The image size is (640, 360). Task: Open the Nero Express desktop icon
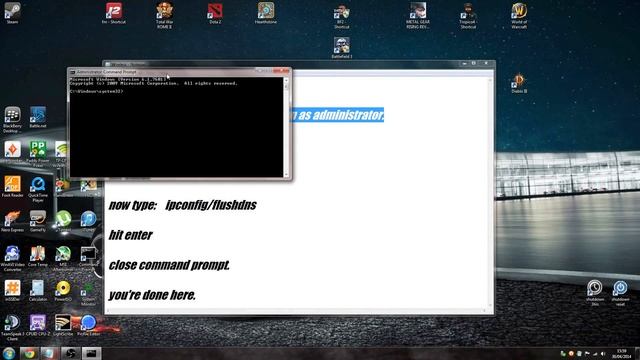(12, 221)
